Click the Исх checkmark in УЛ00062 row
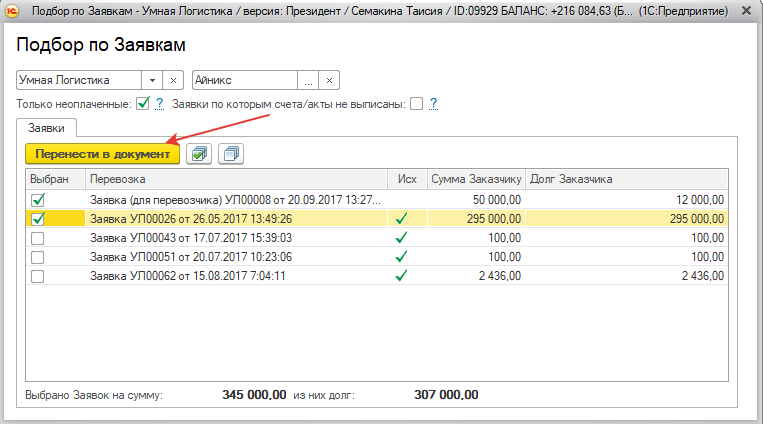Viewport: 763px width, 424px height. pos(401,276)
